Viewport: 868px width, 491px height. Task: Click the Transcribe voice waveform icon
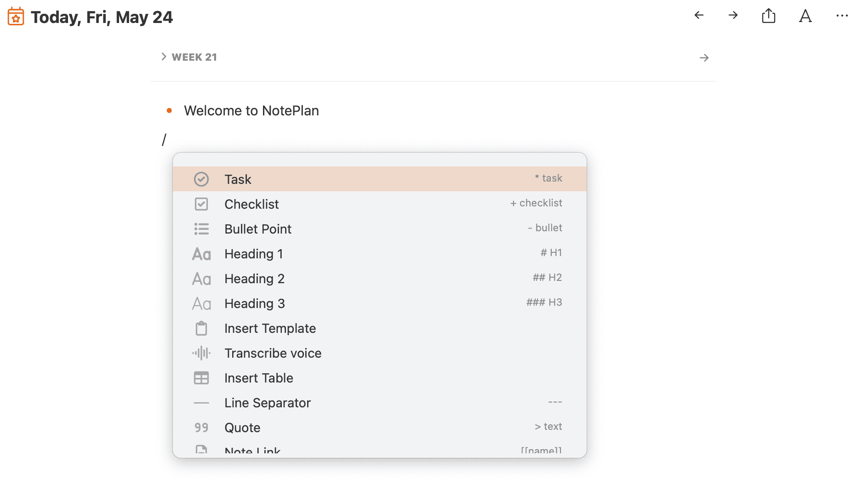click(x=201, y=353)
